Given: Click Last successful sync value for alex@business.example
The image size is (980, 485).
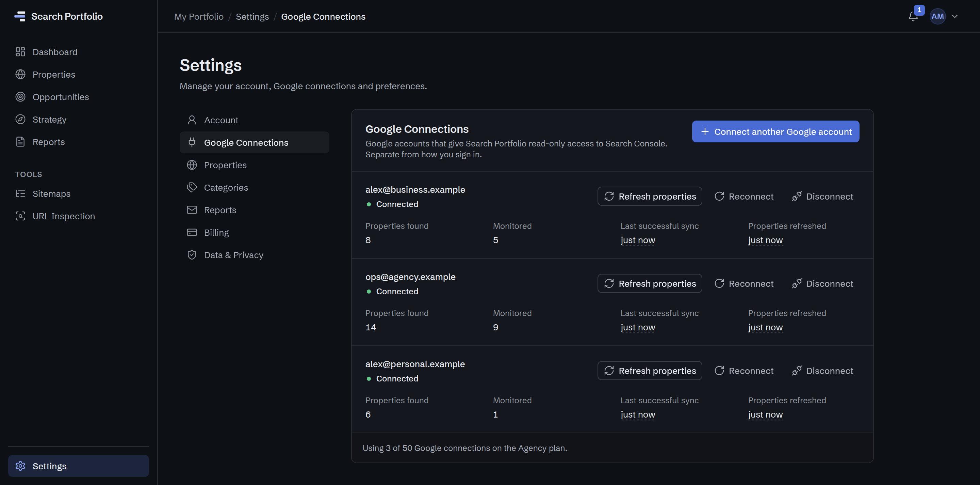Looking at the screenshot, I should coord(638,240).
